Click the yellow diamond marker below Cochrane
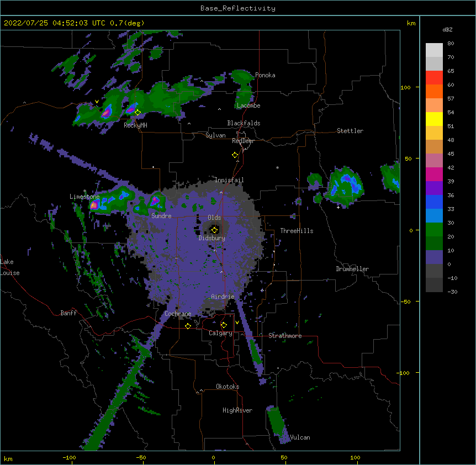The width and height of the screenshot is (476, 465). pyautogui.click(x=188, y=326)
